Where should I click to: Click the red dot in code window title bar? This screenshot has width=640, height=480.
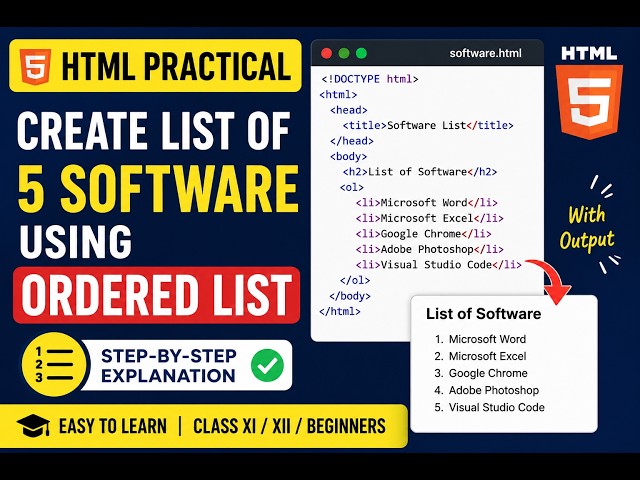(327, 53)
